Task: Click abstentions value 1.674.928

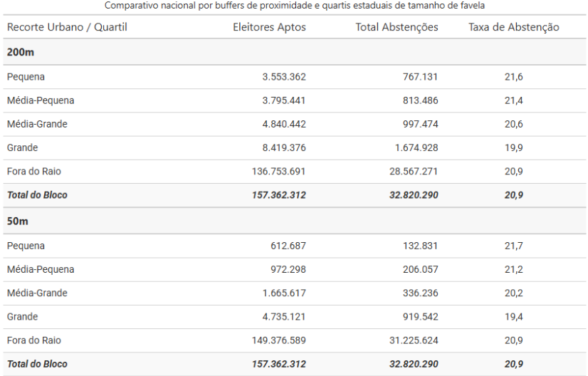Action: point(416,148)
